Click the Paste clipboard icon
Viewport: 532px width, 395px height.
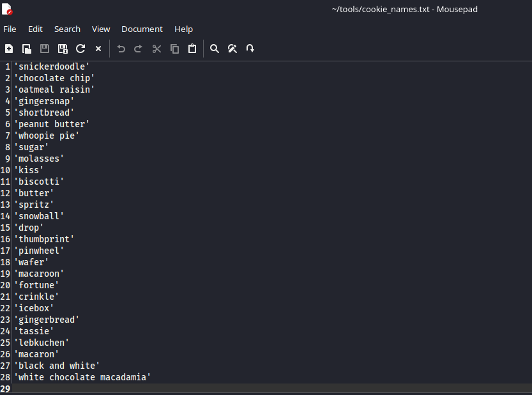click(x=192, y=49)
